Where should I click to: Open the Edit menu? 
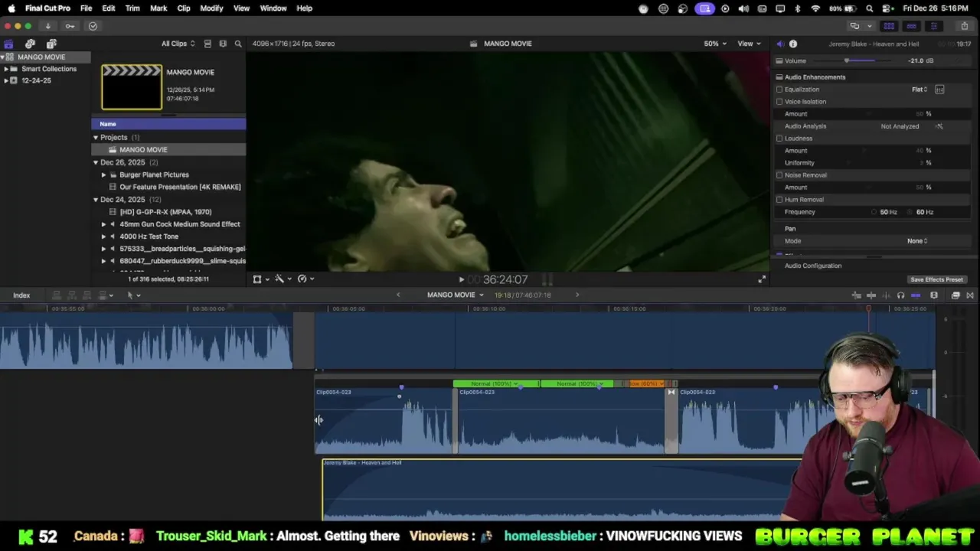tap(109, 8)
